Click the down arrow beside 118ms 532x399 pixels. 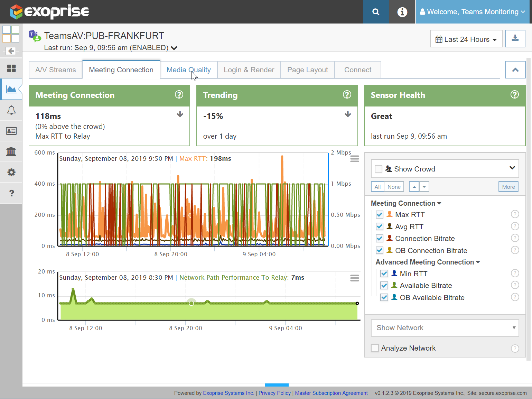pyautogui.click(x=180, y=114)
